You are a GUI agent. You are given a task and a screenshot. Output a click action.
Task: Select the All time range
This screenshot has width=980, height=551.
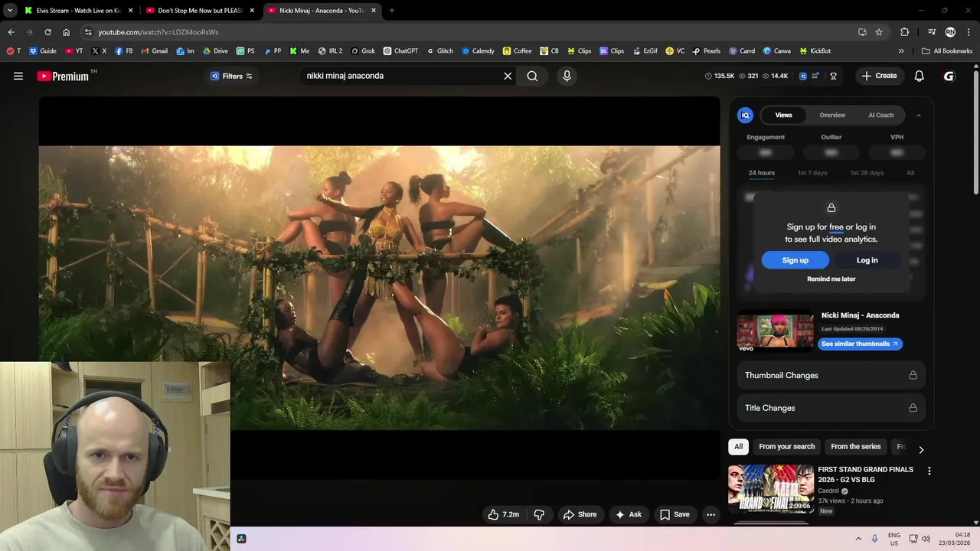[910, 173]
